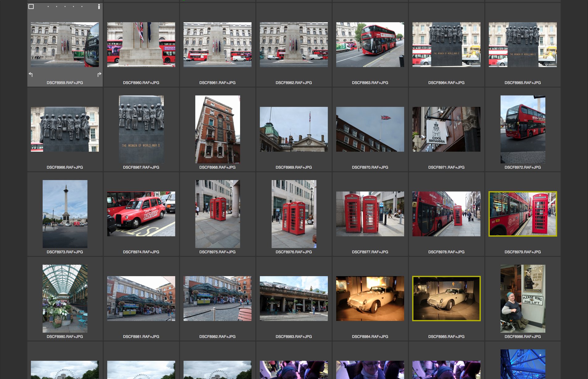588x379 pixels.
Task: Select the DSCF8978 thumbnail
Action: 446,214
